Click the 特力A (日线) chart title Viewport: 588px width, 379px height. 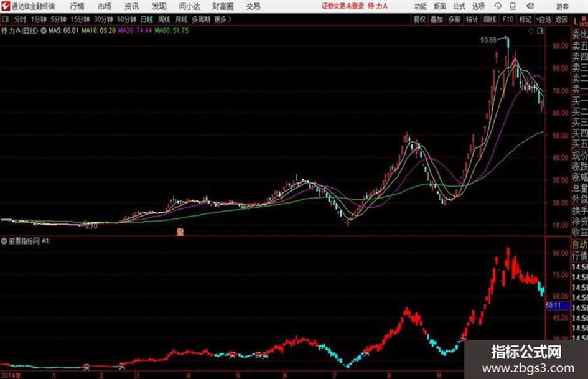19,30
